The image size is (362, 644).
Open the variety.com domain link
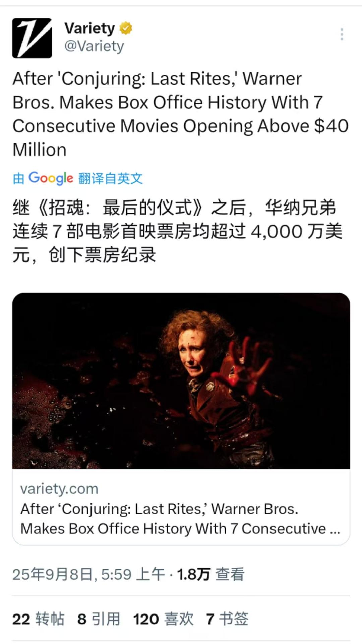click(x=59, y=489)
